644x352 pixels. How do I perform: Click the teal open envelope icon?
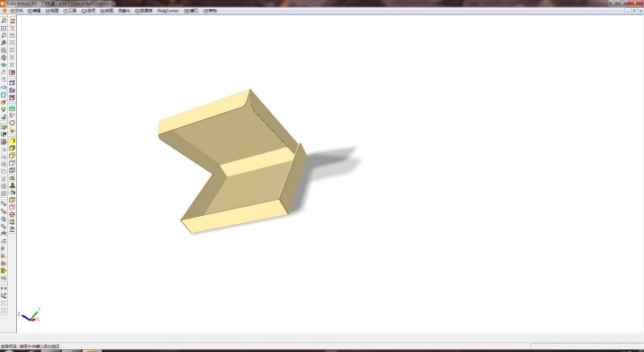click(12, 108)
